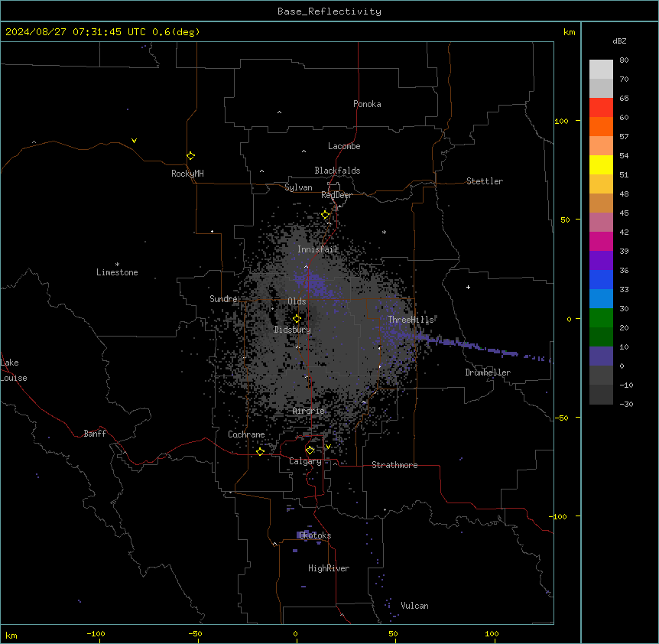Click the white plus marker northwest of Drumheller
659x644 pixels.
pyautogui.click(x=468, y=287)
